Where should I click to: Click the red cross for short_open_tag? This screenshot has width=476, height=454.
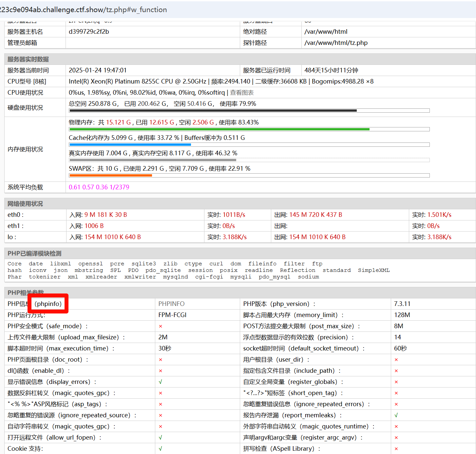(396, 393)
